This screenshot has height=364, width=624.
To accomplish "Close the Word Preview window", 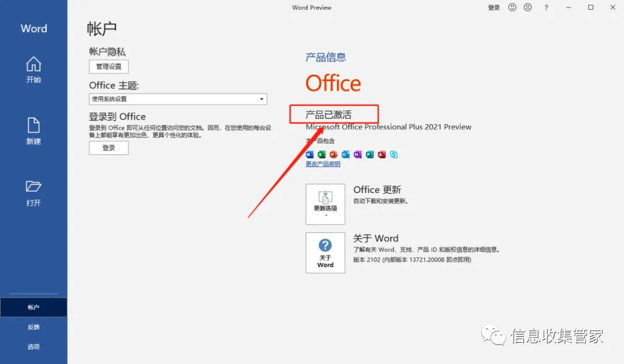I will point(613,7).
